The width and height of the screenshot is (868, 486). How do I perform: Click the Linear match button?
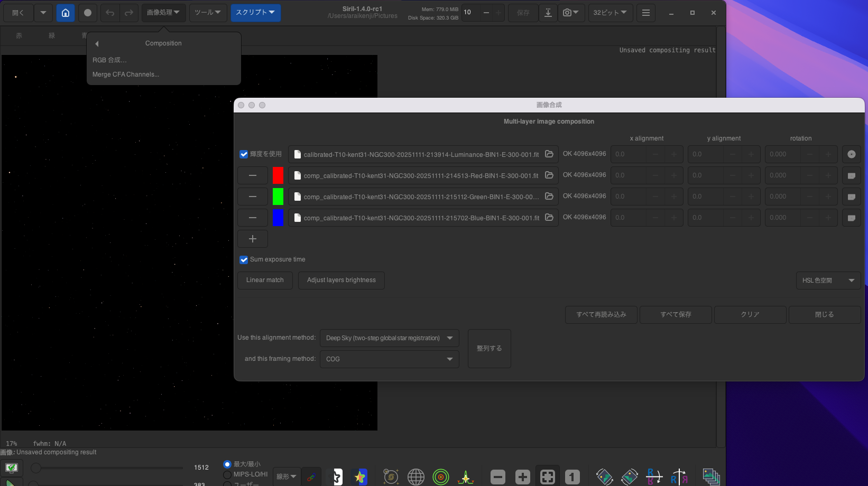click(265, 280)
